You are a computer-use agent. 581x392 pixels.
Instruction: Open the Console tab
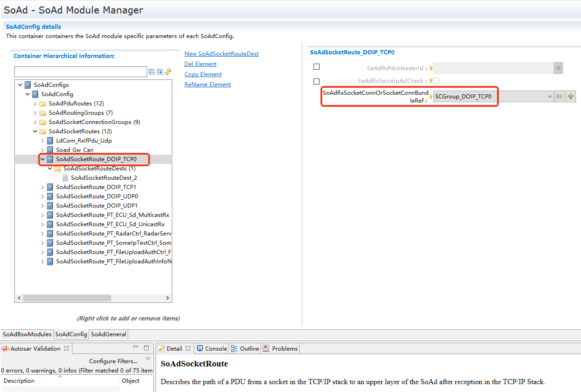pyautogui.click(x=212, y=348)
